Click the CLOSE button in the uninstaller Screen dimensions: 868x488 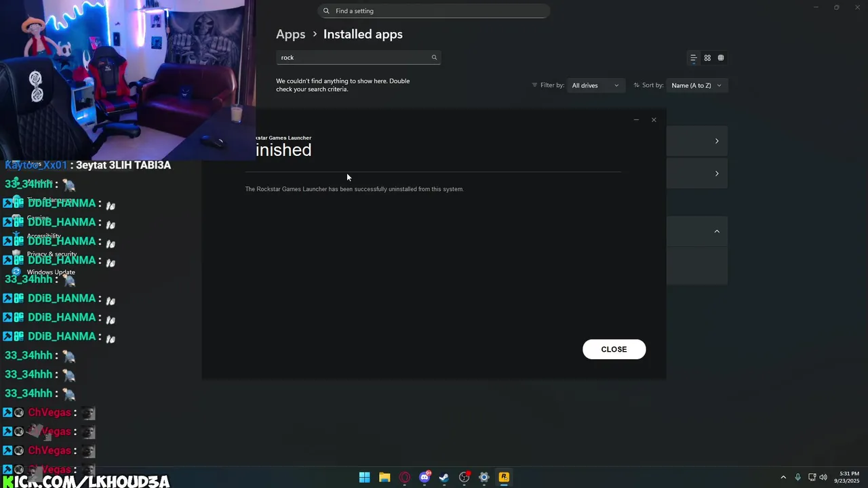[614, 349]
